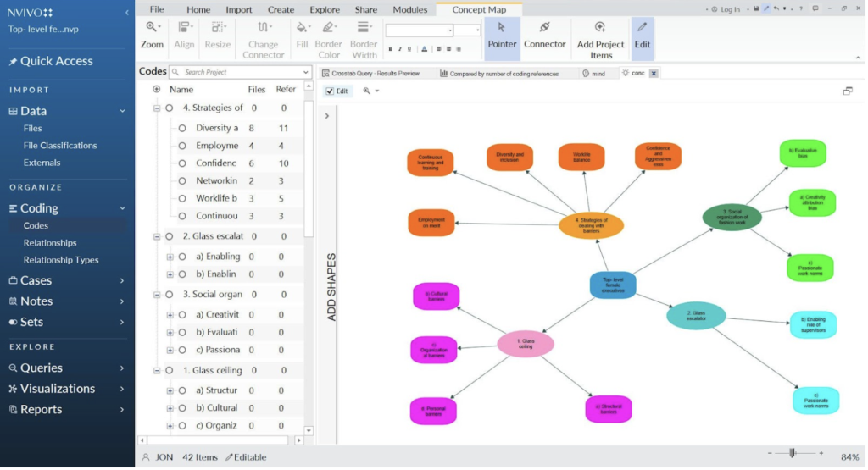Expand the Queries section in the sidebar

coord(122,368)
